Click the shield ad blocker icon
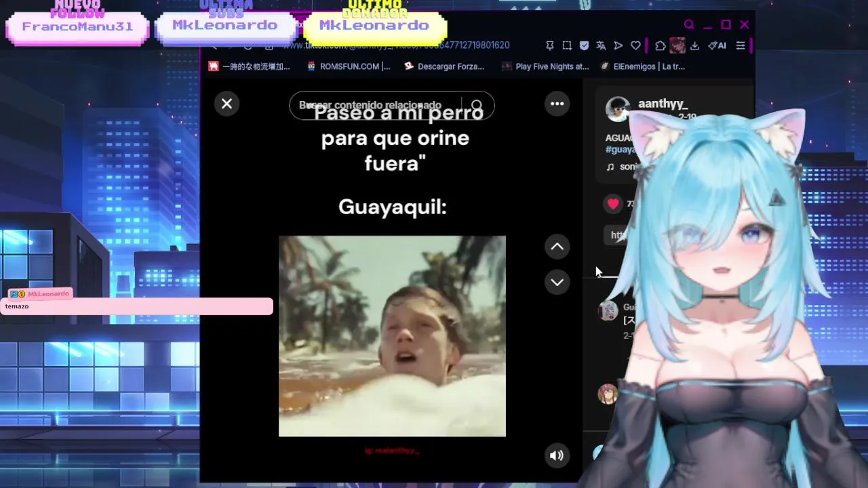Viewport: 868px width, 488px height. pos(584,45)
